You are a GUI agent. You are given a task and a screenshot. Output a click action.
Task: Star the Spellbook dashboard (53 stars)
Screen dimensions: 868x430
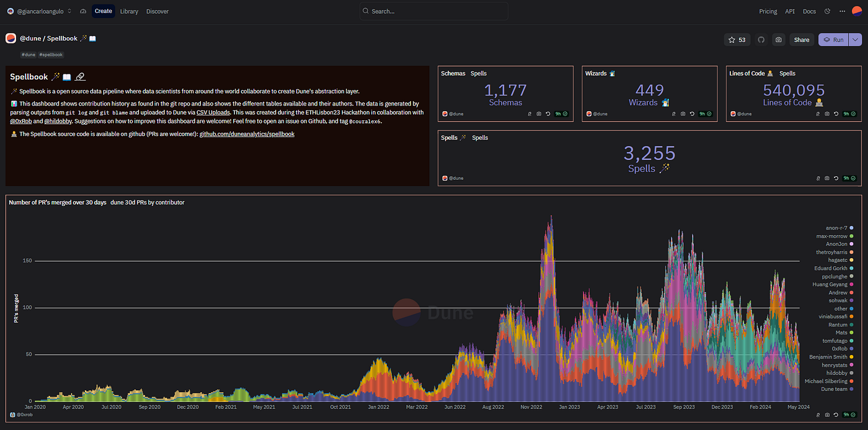pyautogui.click(x=737, y=40)
